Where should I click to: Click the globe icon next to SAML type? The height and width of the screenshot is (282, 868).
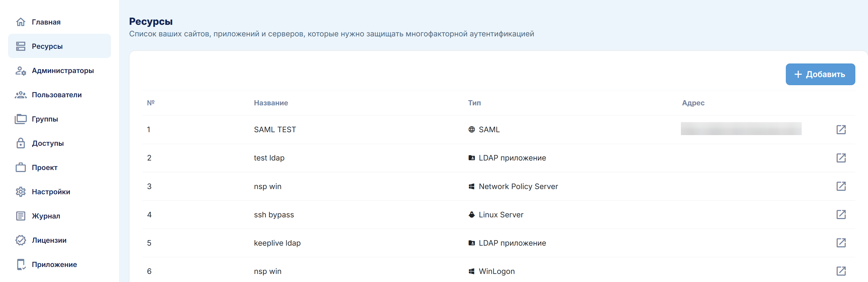point(471,130)
